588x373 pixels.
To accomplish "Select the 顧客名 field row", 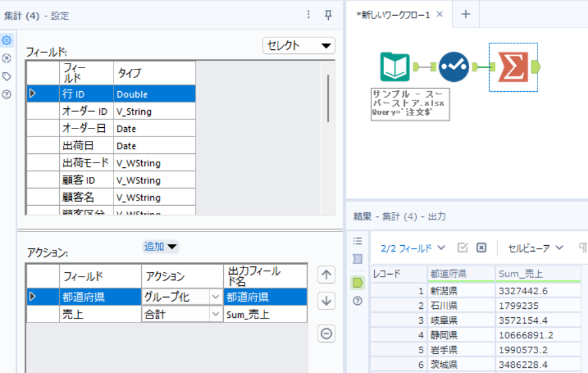I will coord(111,197).
